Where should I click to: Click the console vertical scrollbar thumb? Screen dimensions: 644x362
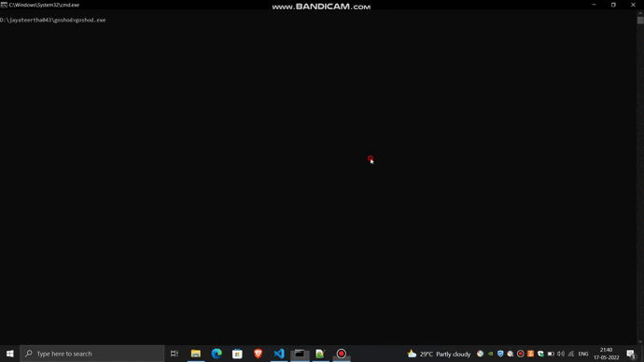point(640,21)
